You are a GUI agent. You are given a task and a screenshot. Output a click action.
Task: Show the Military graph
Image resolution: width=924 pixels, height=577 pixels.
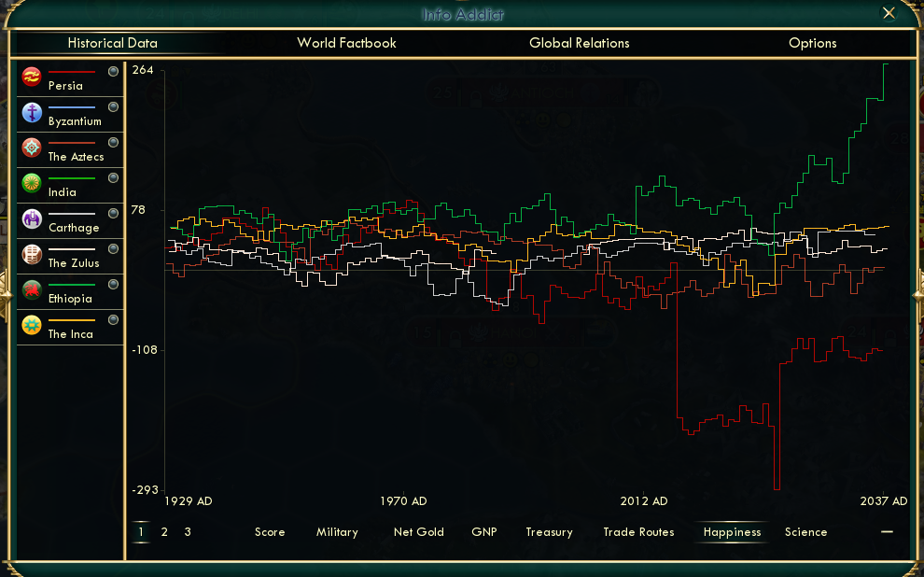pyautogui.click(x=337, y=532)
